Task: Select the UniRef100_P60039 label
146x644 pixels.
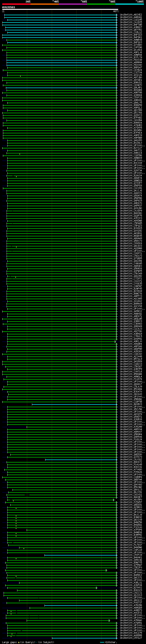Action: (131, 60)
